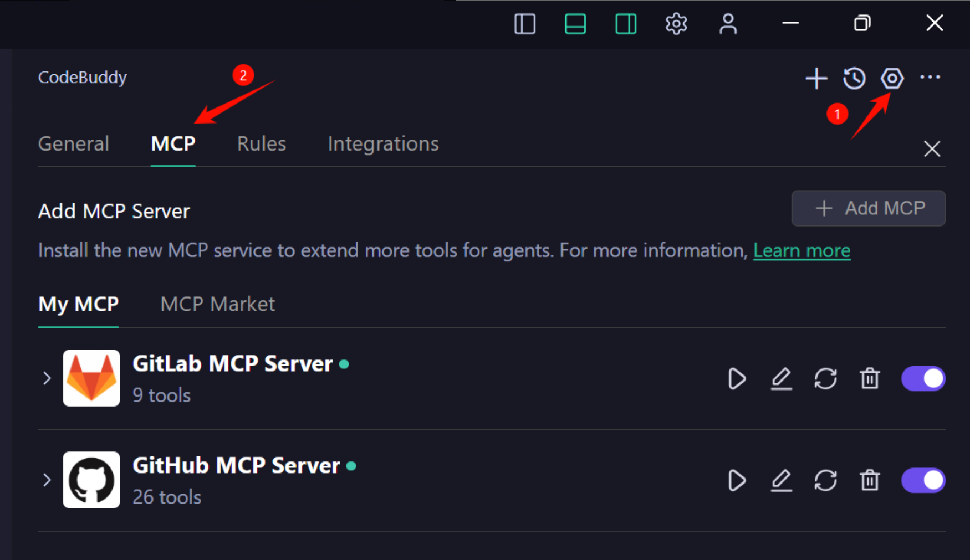This screenshot has height=560, width=970.
Task: Follow the Learn more link
Action: (x=801, y=251)
